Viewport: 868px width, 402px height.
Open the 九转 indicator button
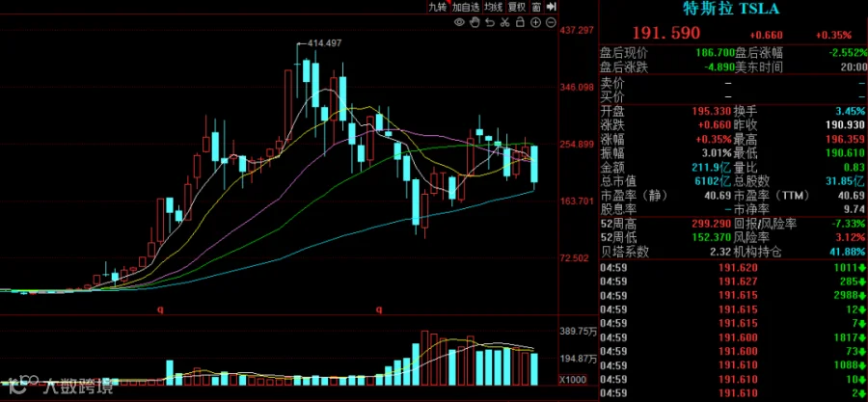tap(437, 7)
